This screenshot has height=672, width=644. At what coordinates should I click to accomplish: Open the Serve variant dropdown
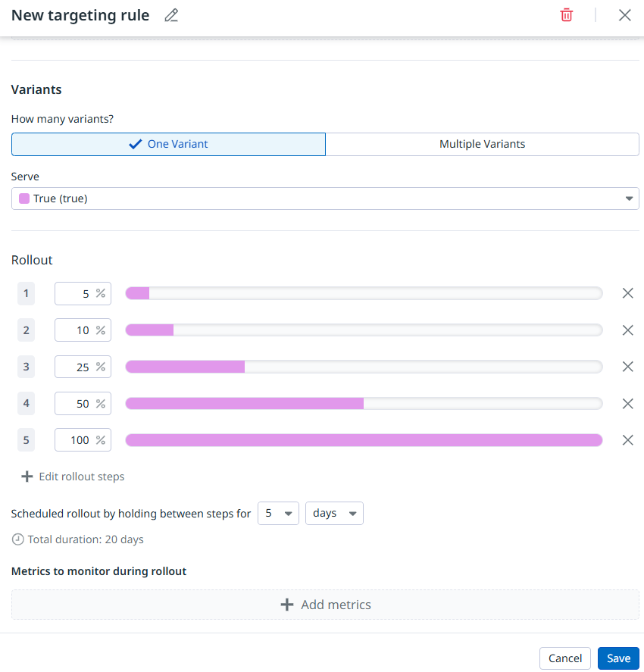point(325,198)
